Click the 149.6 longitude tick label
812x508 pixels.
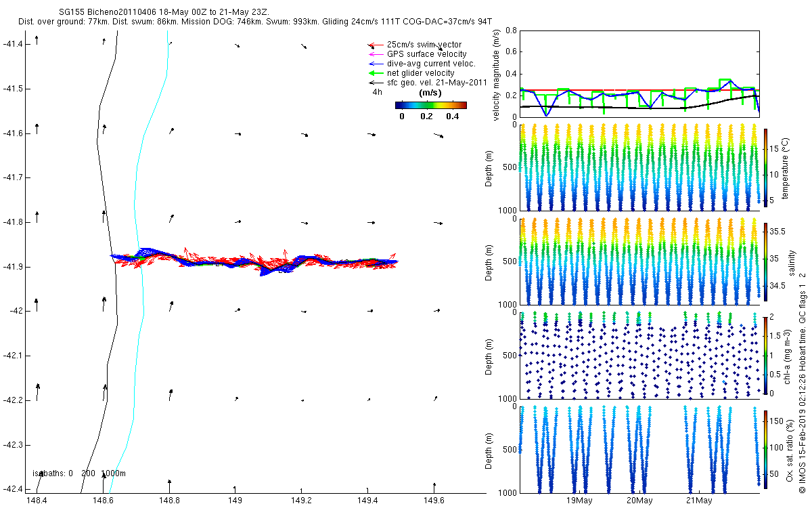[434, 501]
